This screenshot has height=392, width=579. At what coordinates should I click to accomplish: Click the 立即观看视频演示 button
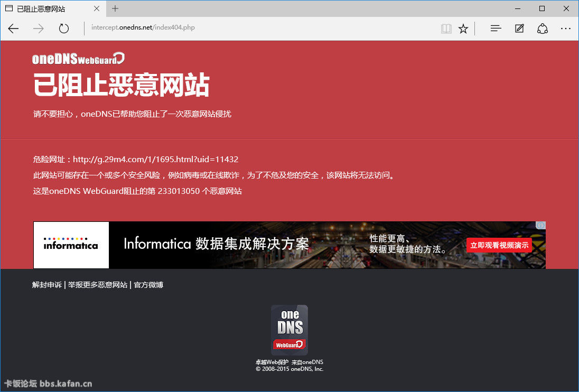(499, 245)
